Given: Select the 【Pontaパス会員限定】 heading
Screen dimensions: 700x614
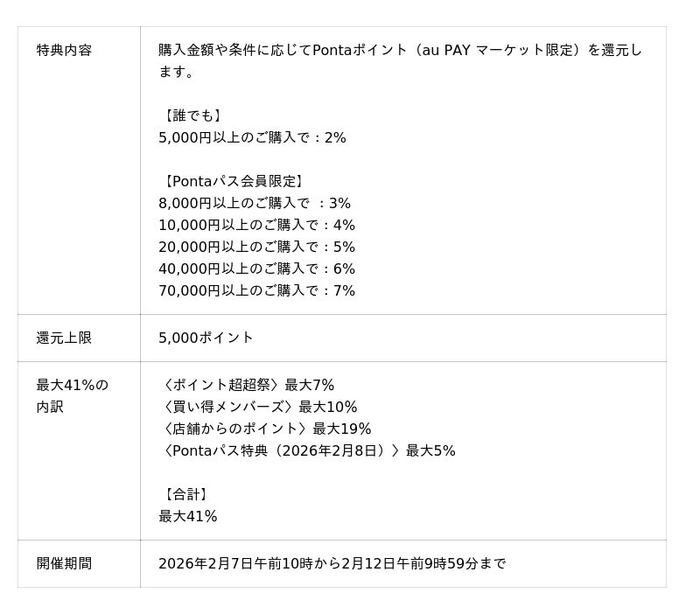Looking at the screenshot, I should (x=233, y=181).
